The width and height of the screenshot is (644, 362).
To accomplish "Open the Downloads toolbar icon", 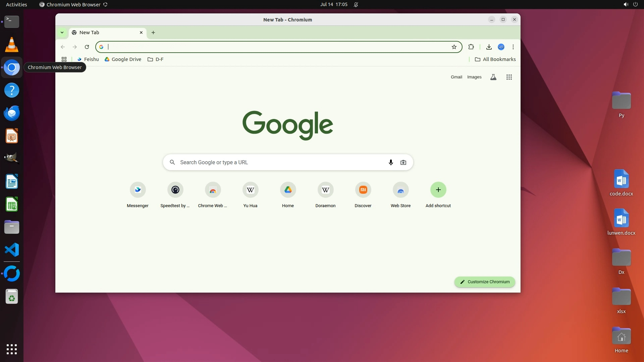I will (489, 47).
